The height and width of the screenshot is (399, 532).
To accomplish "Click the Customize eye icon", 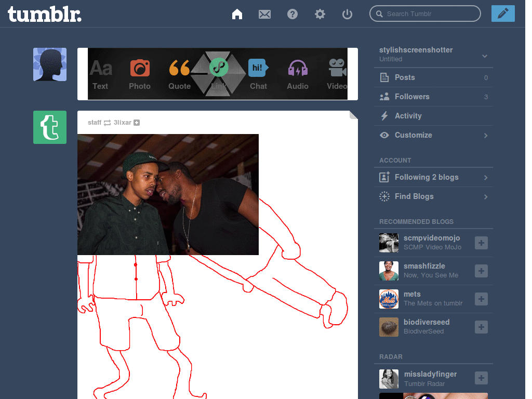I will [384, 135].
